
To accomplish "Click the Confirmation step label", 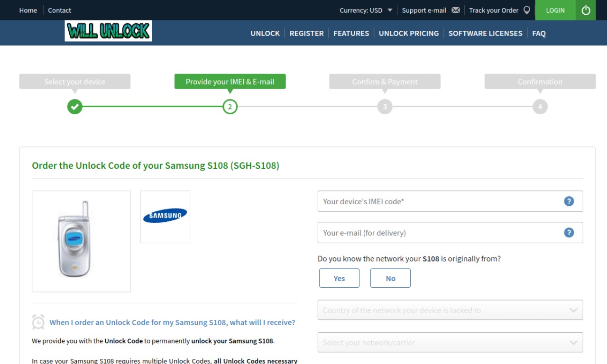I will click(540, 82).
